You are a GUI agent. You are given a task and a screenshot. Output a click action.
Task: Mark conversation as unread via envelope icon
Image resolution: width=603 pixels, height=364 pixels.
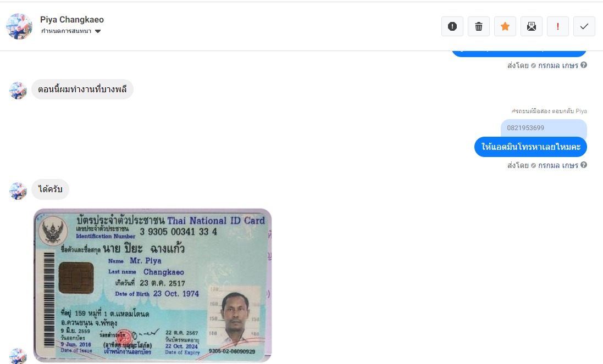[x=532, y=26]
